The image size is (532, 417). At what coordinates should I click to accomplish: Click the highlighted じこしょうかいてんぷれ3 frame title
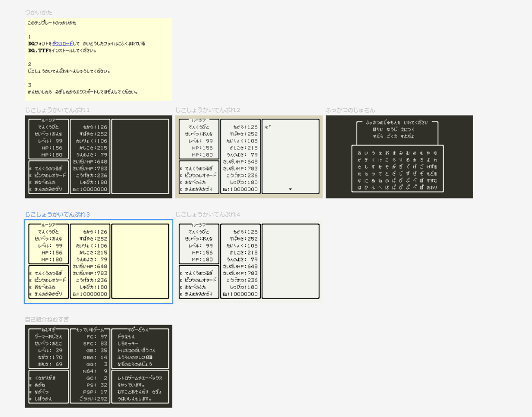click(x=57, y=214)
